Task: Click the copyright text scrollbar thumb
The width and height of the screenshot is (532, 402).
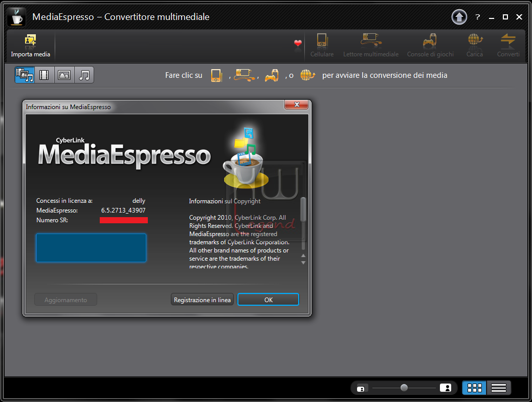Action: (x=303, y=209)
